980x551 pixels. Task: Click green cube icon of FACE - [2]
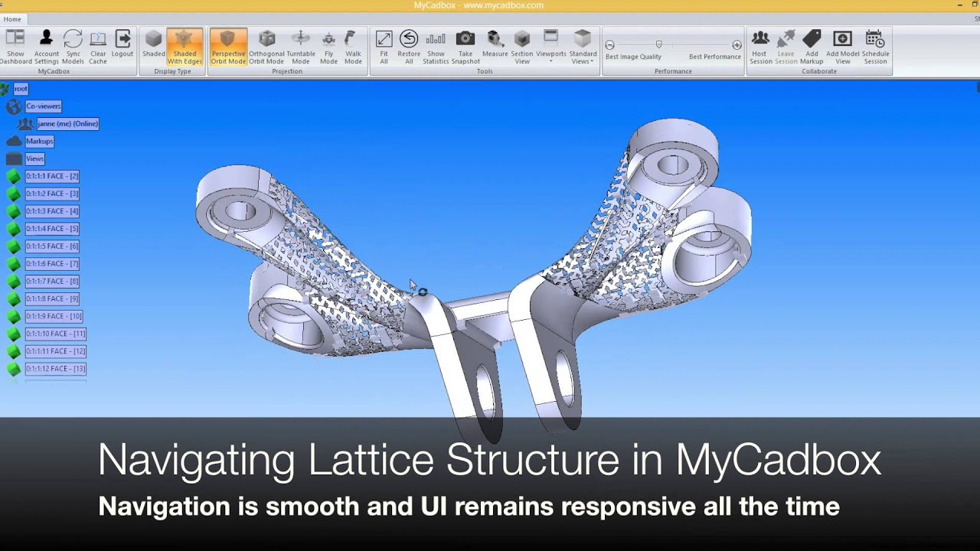[x=14, y=177]
